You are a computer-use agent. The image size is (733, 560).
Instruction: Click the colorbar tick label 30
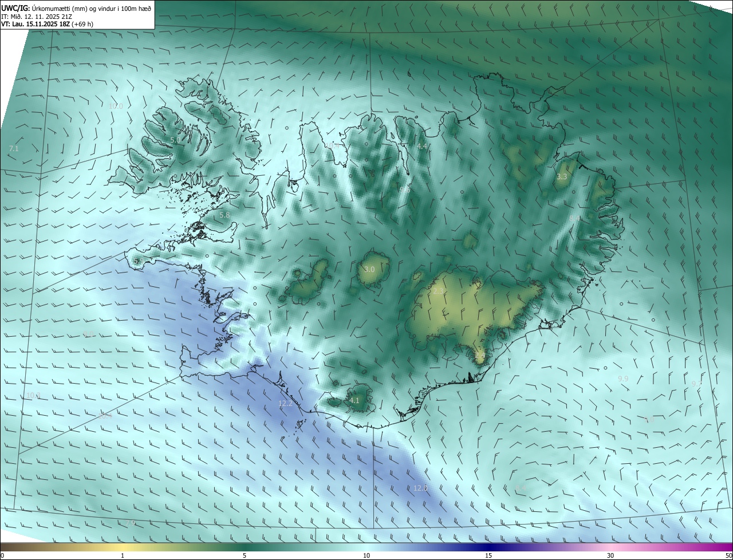pyautogui.click(x=610, y=555)
